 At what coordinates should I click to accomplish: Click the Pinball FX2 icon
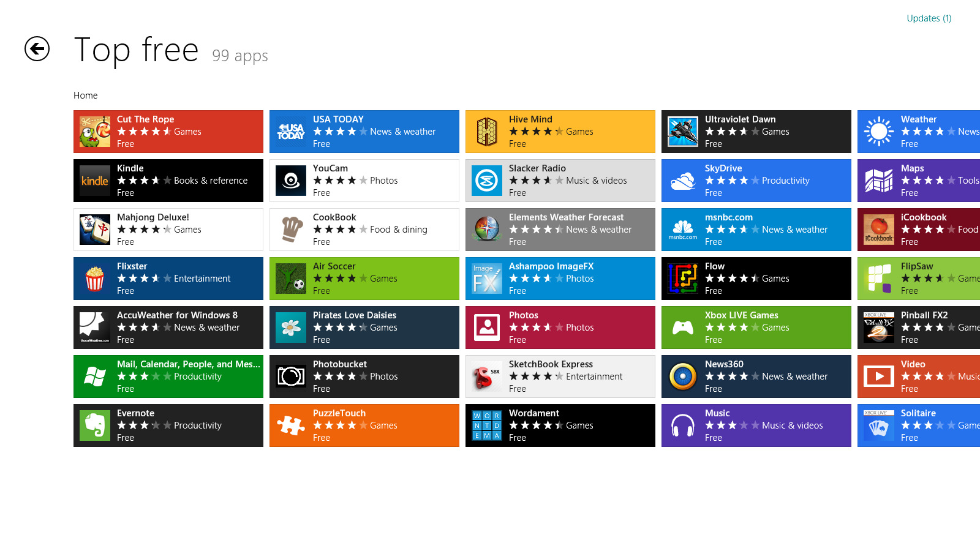(x=879, y=328)
